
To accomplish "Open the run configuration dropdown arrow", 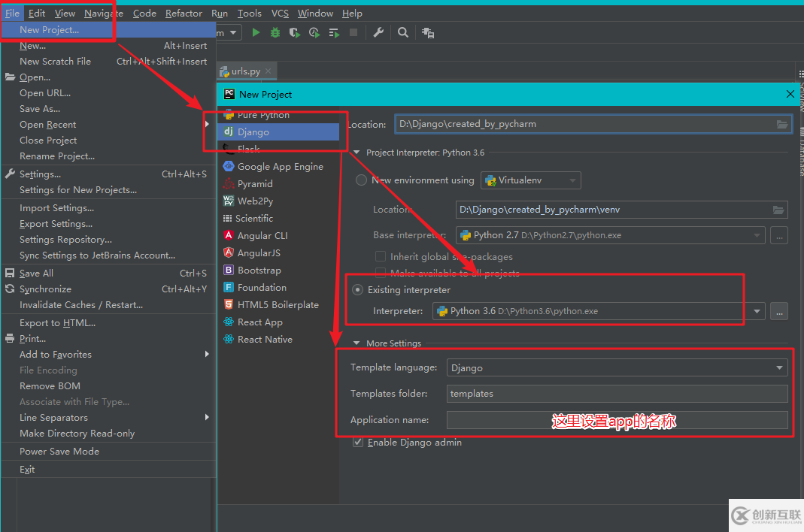I will [x=233, y=33].
